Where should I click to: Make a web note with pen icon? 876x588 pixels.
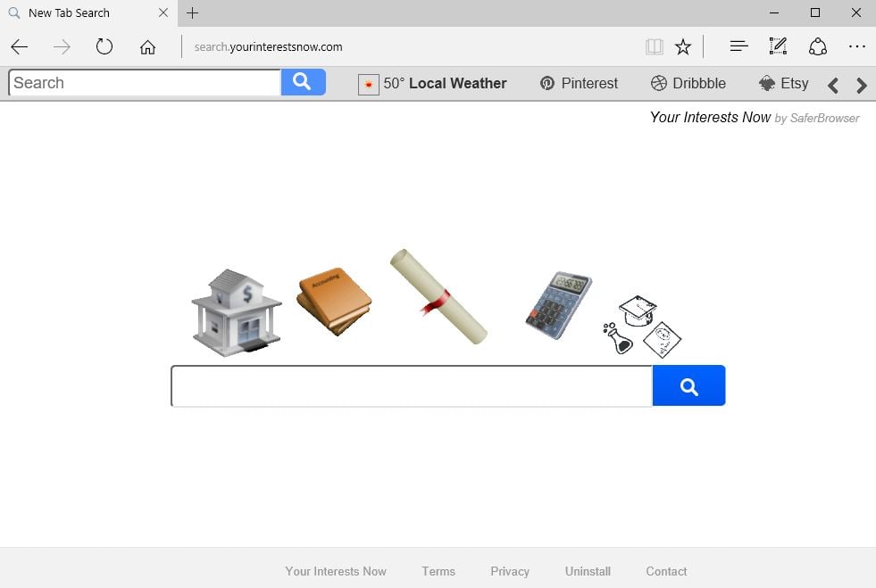(x=778, y=46)
